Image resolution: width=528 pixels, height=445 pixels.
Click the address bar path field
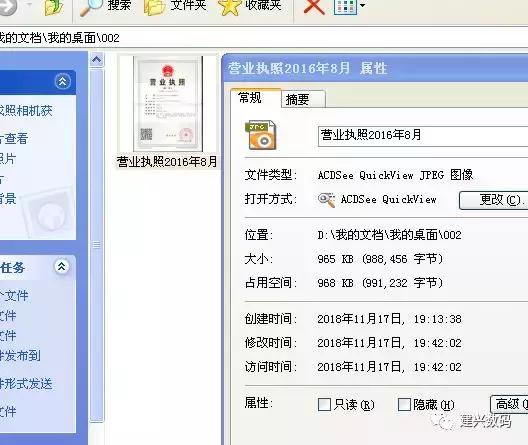(264, 38)
